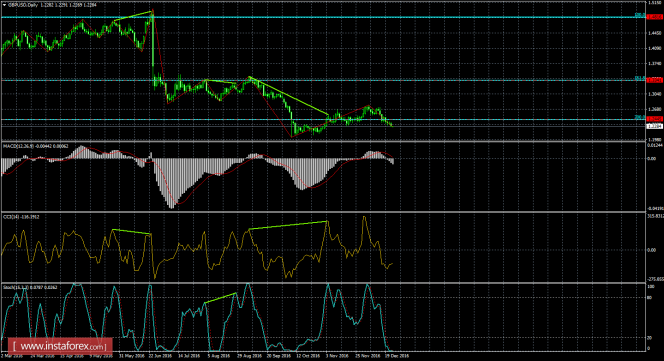Click the 0.00 level on MACD scale
This screenshot has height=361, width=664.
(x=652, y=159)
